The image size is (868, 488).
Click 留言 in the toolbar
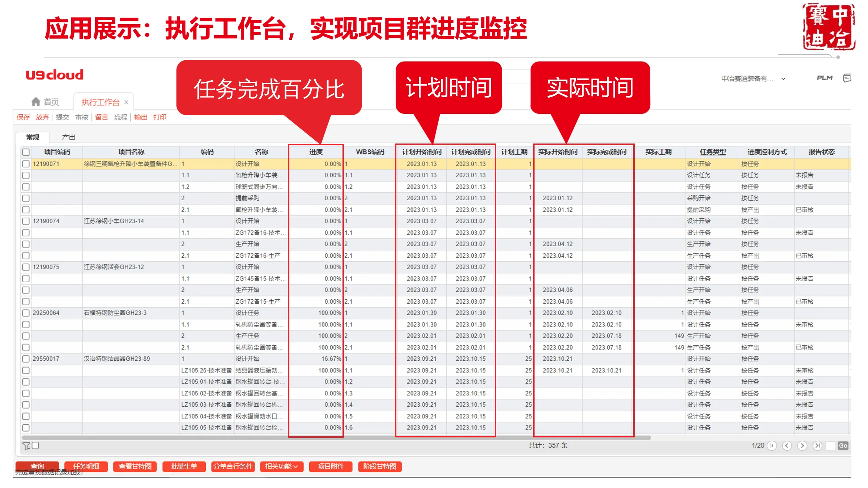pos(102,117)
